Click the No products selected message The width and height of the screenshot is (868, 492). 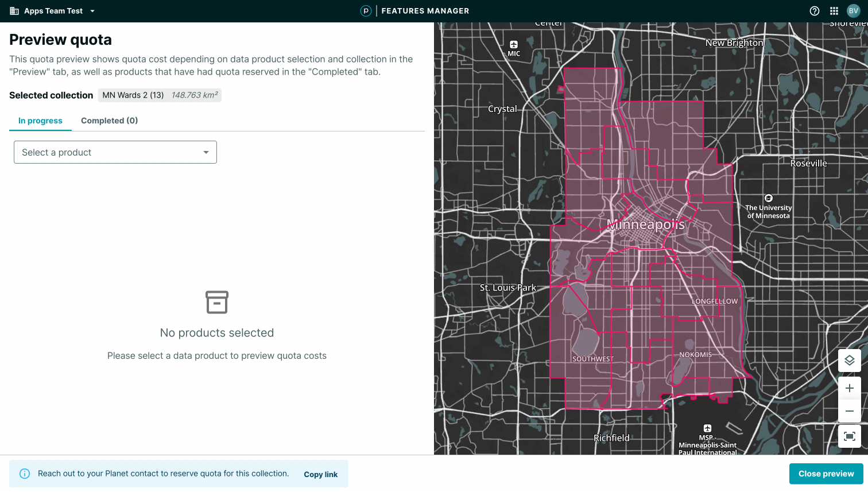217,333
